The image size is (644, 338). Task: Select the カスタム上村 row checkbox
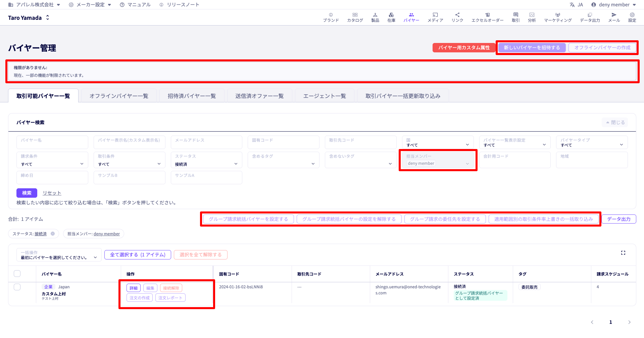tap(17, 287)
